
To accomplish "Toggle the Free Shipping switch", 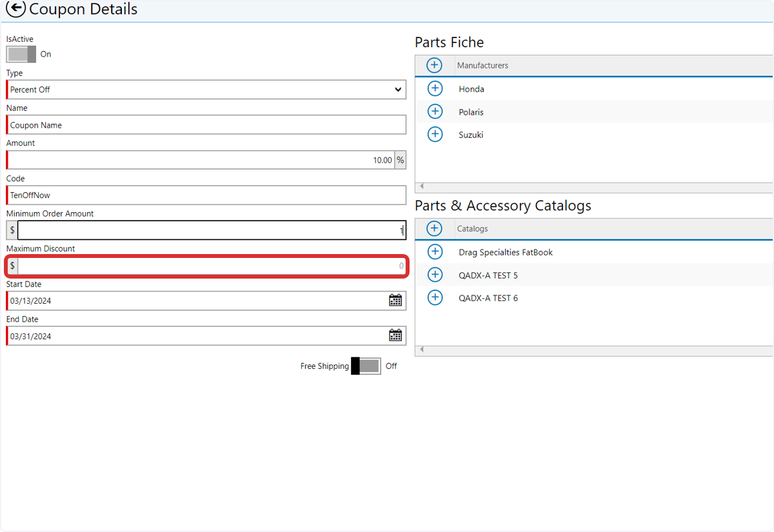I will click(366, 366).
